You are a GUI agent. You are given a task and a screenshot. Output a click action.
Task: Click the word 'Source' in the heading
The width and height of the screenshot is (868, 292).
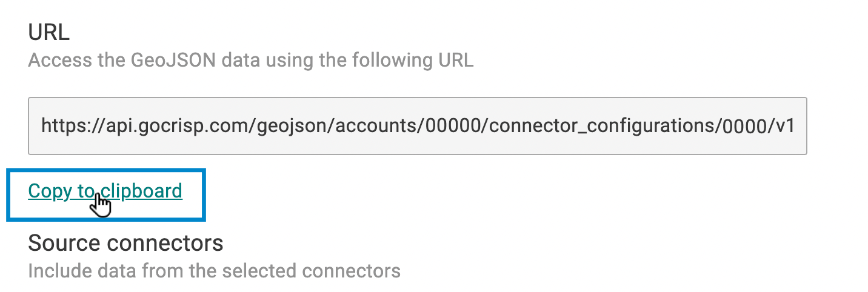pyautogui.click(x=64, y=243)
